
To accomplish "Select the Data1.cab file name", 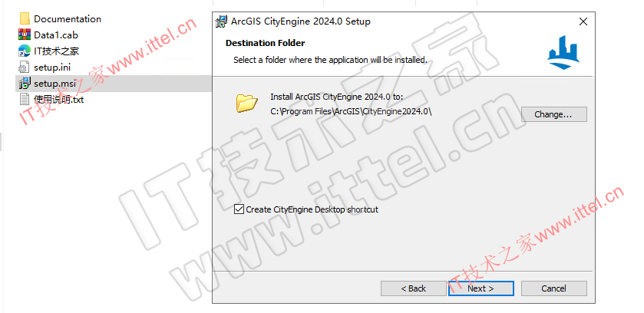I will coord(56,35).
